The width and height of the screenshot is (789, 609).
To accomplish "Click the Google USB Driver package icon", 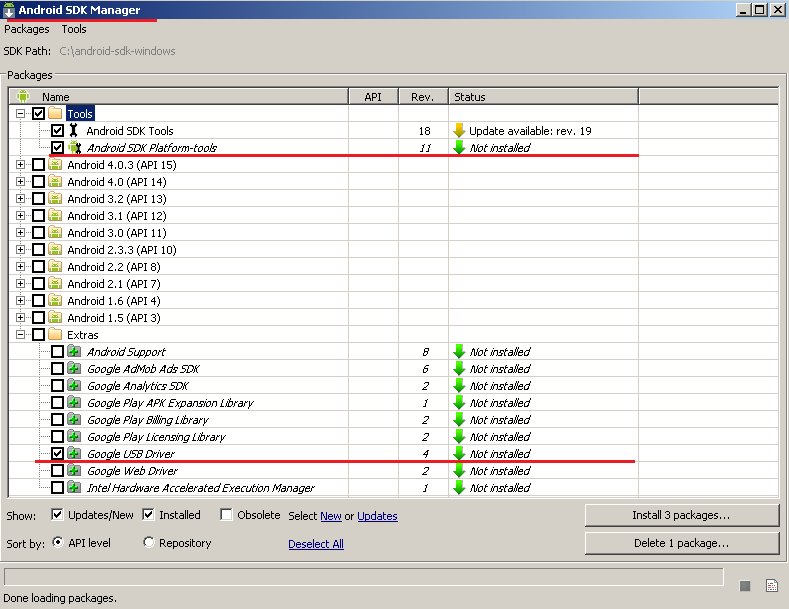I will [74, 453].
